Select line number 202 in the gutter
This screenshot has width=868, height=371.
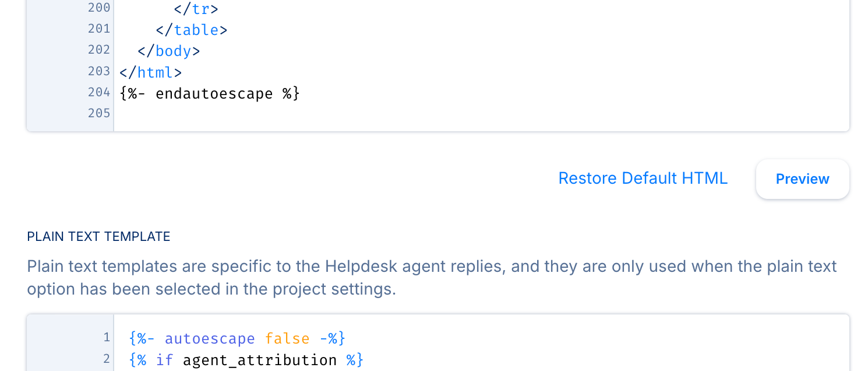pos(99,50)
